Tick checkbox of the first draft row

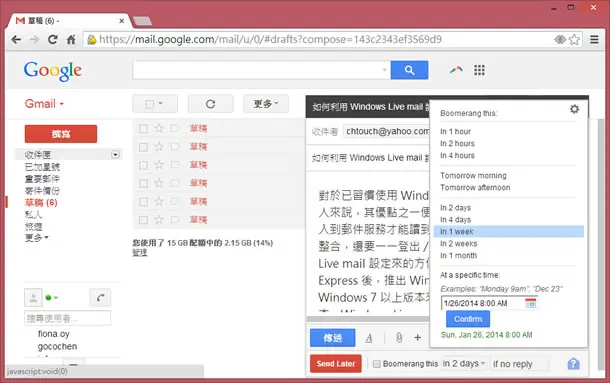[144, 128]
